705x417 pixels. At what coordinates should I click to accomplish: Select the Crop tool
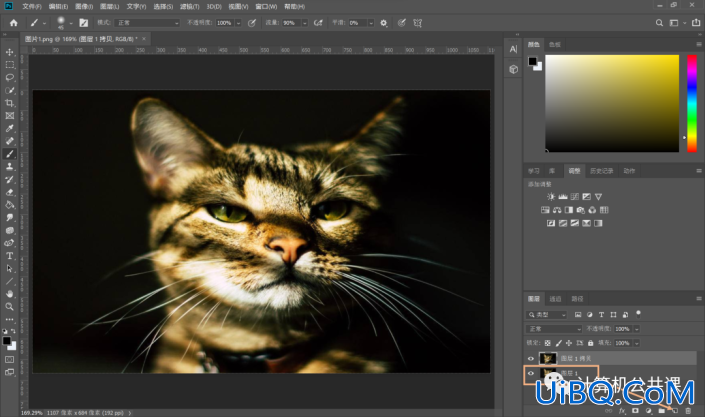pyautogui.click(x=9, y=103)
